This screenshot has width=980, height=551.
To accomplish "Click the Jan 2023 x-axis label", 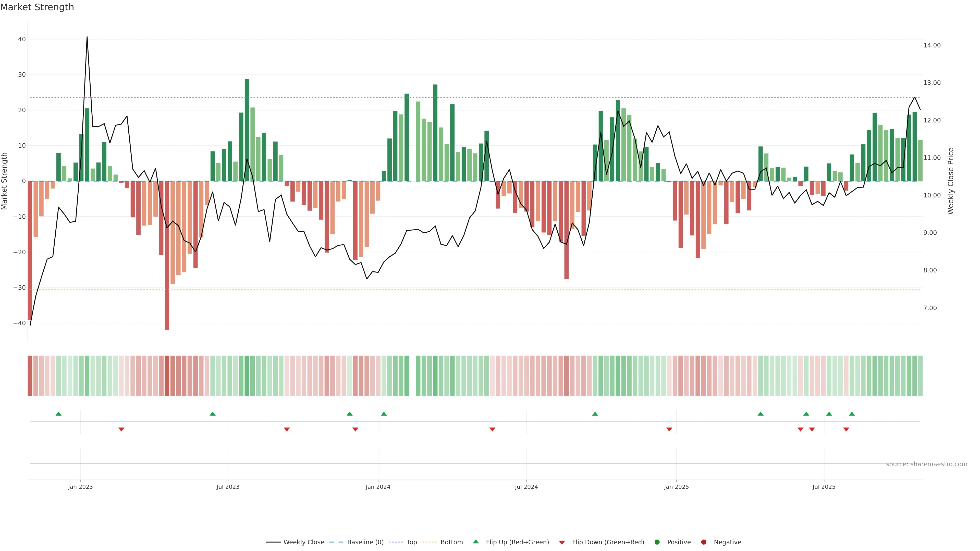I will (x=80, y=487).
